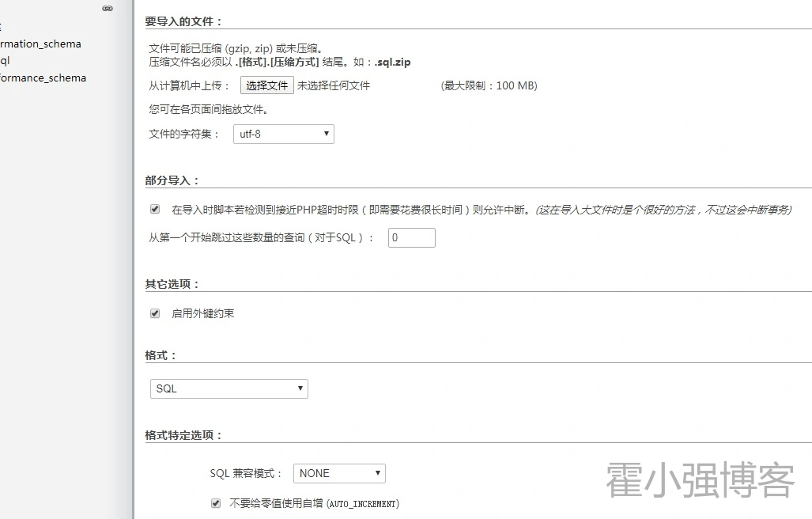The image size is (812, 519).
Task: Click the arrow of the SQL format dropdown
Action: tap(300, 388)
